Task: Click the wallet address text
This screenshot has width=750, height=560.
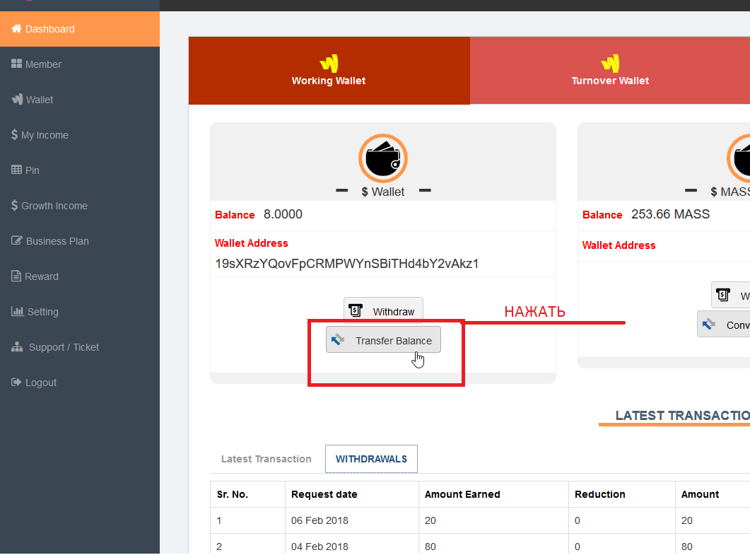Action: click(347, 264)
